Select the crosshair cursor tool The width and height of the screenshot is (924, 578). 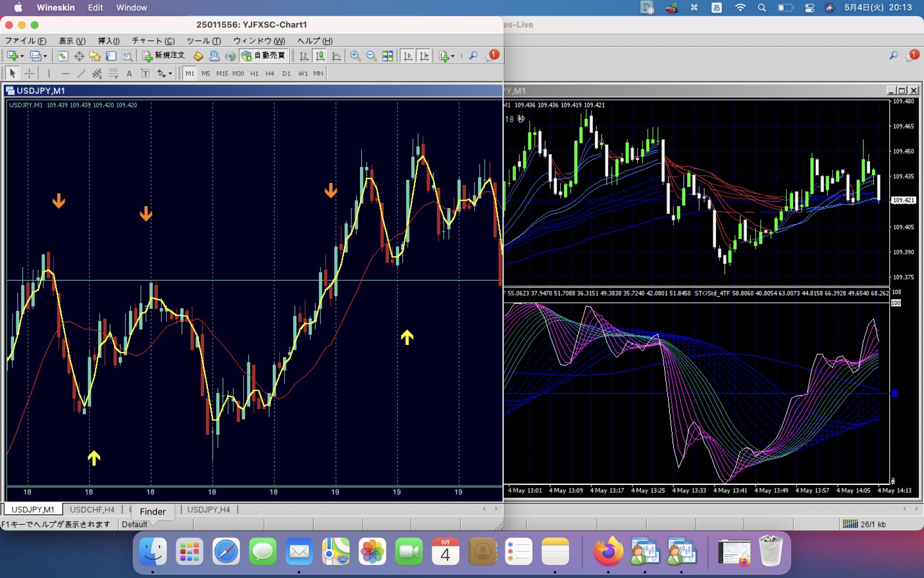click(x=29, y=73)
